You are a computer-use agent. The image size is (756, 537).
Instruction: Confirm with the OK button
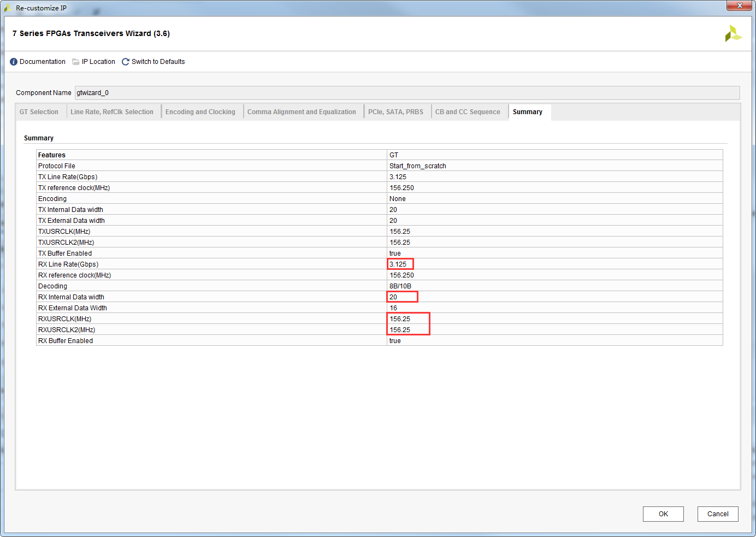pos(663,514)
